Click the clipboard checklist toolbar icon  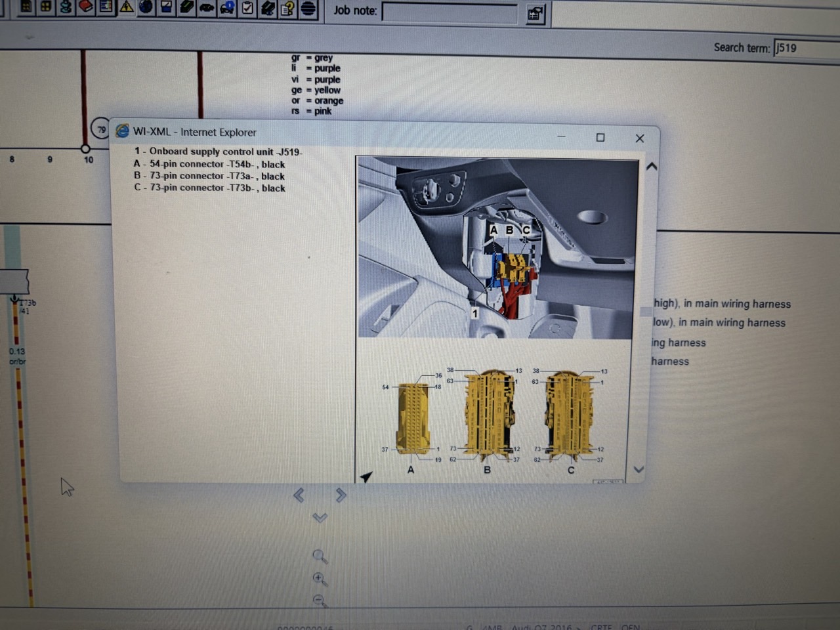pyautogui.click(x=247, y=7)
